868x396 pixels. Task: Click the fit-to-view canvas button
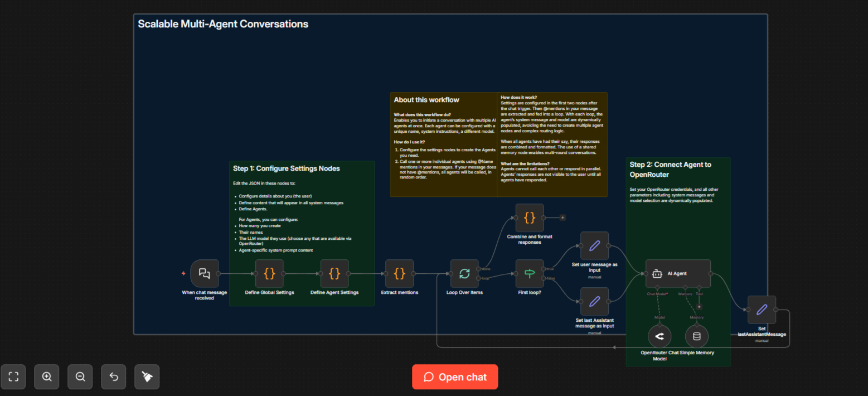click(13, 377)
